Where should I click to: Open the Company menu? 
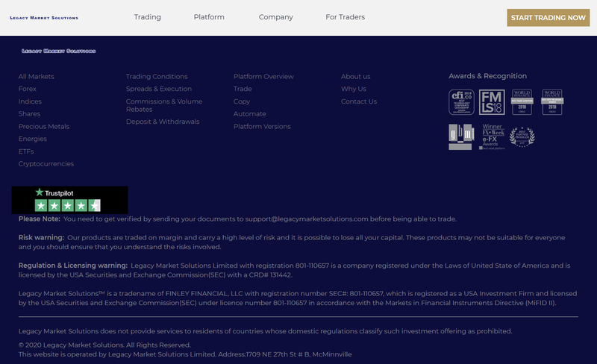point(275,17)
